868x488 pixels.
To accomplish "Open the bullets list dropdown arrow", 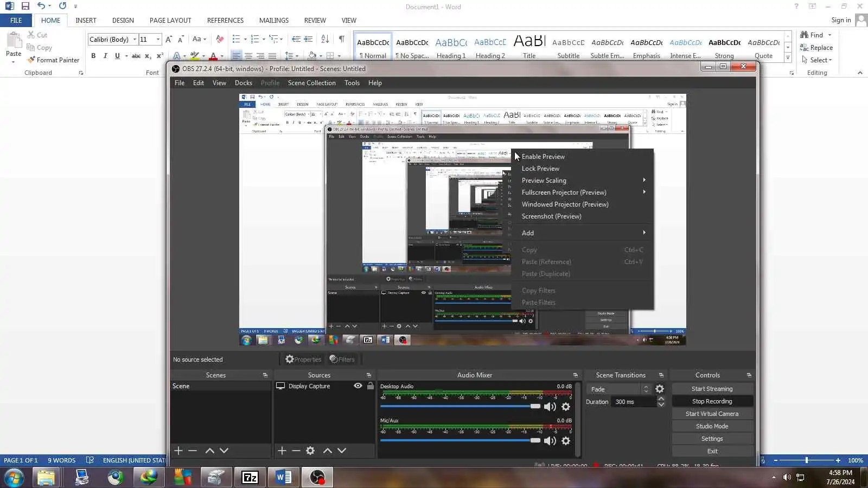I will tap(245, 39).
